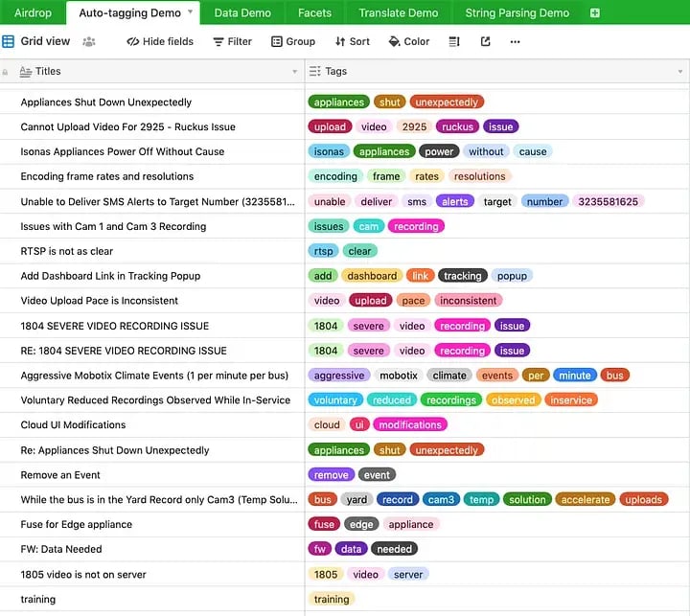
Task: Open the Auto-tagging Demo tab dropdown arrow
Action: [x=191, y=13]
